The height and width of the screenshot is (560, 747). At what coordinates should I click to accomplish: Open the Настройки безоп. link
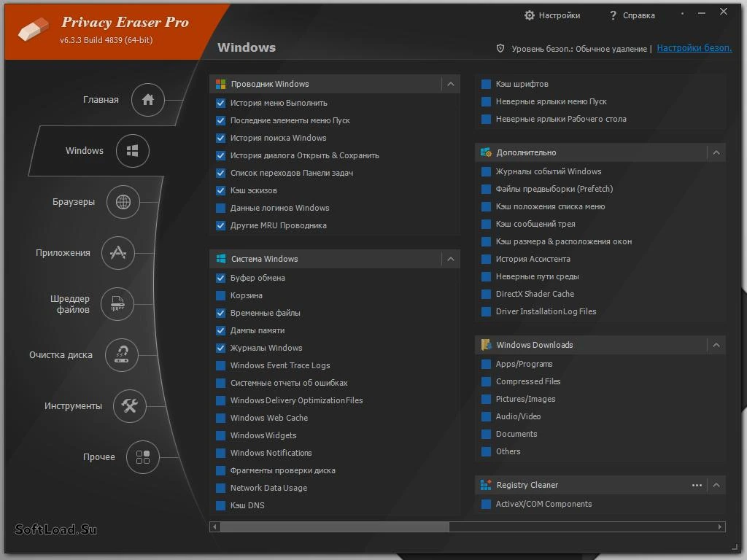tap(694, 48)
